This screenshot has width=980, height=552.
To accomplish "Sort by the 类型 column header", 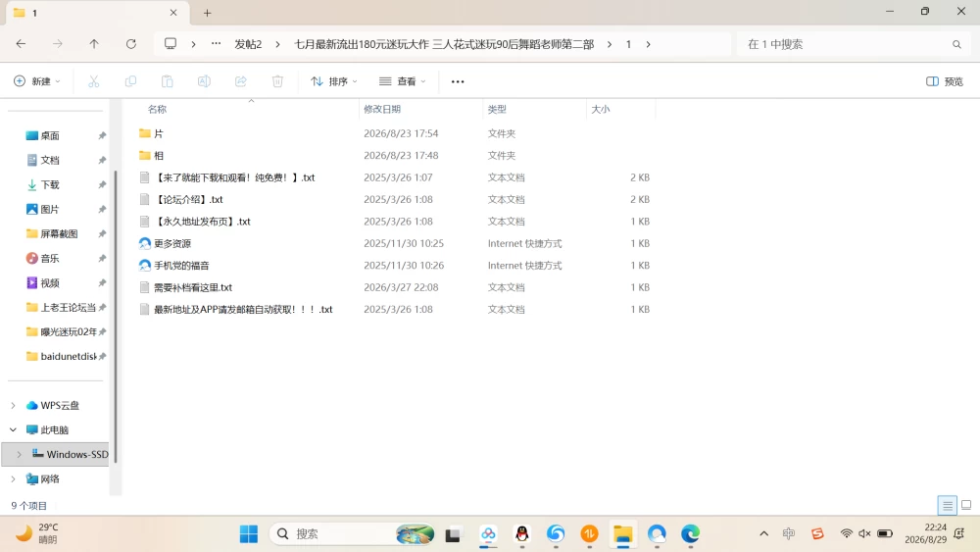I will 497,110.
